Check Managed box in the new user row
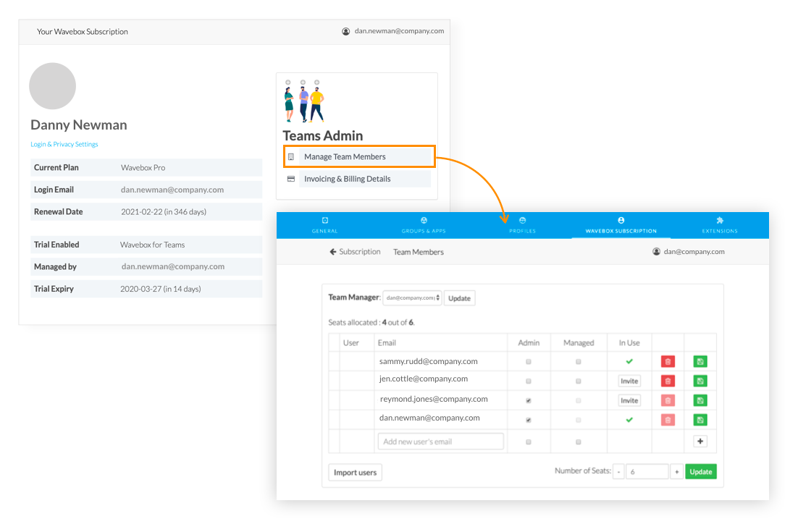798x532 pixels. tap(578, 442)
